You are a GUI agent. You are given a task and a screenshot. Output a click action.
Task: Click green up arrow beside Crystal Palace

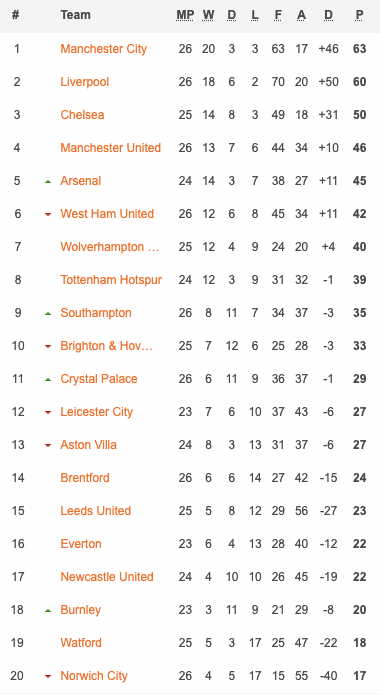coord(48,379)
